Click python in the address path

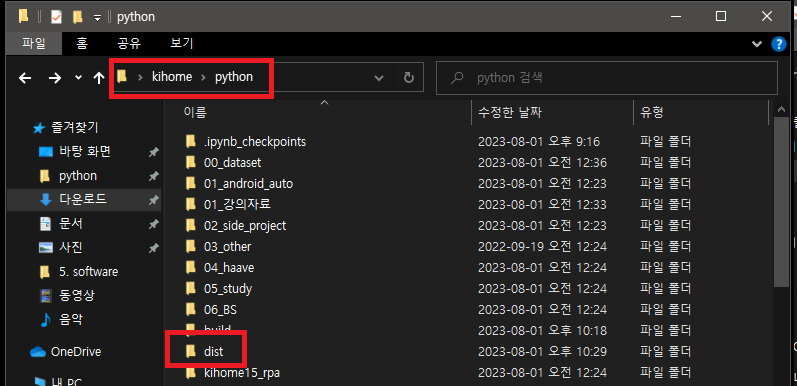(x=234, y=77)
